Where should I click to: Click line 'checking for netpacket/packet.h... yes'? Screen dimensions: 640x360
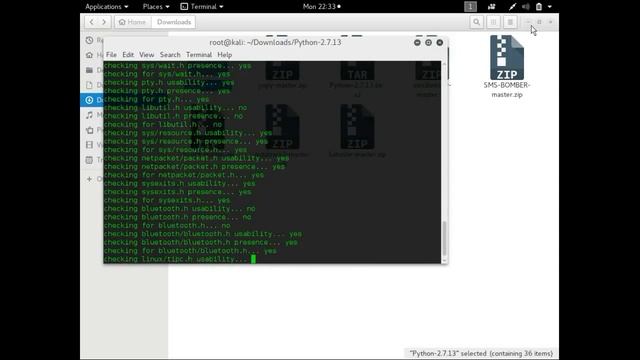[x=184, y=175]
